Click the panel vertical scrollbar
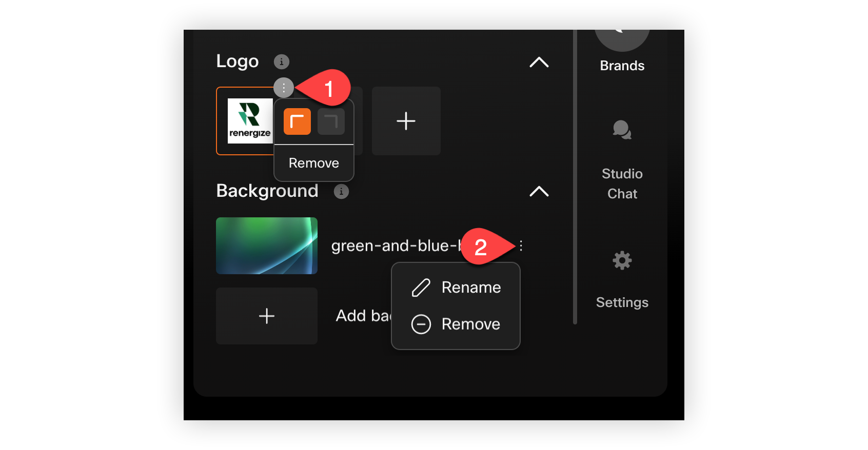The image size is (868, 450). [x=575, y=177]
